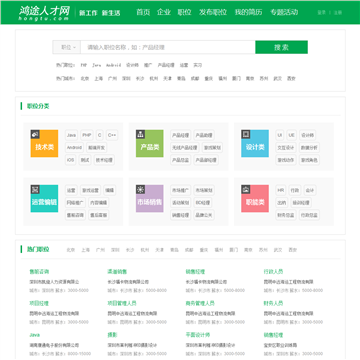
Task: Click the 市场销售 tile's corner icon
Action: coord(140,189)
